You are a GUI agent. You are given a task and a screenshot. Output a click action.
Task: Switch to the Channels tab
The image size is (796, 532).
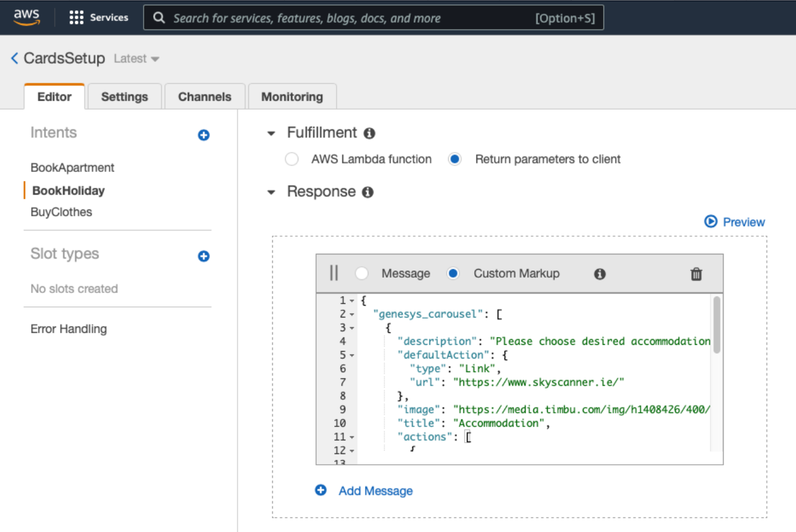(x=205, y=97)
